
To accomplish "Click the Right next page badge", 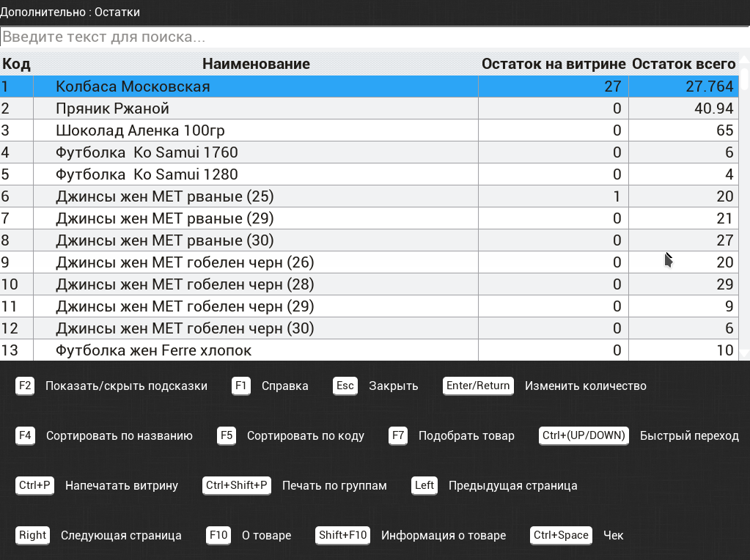I will click(32, 534).
